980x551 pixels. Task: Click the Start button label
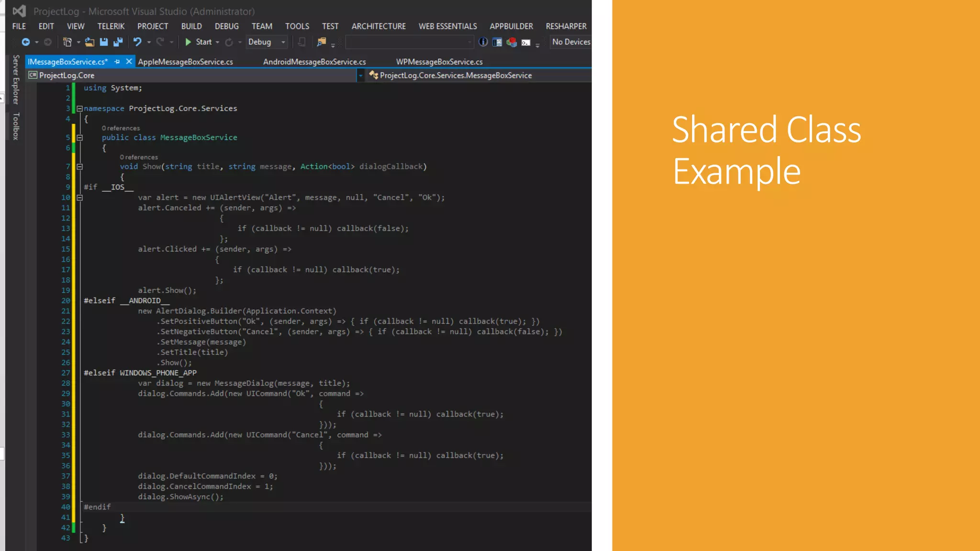(204, 42)
